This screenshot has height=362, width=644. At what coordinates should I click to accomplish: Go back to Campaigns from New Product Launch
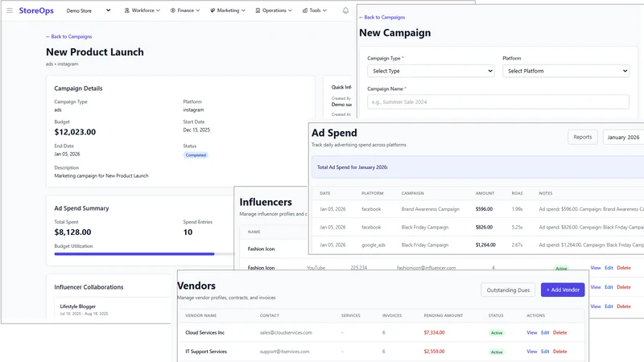69,36
